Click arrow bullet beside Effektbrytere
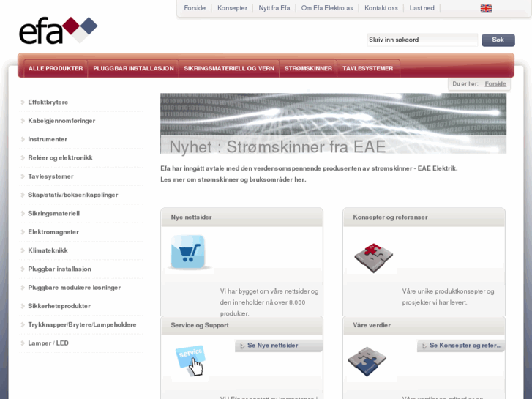Image resolution: width=532 pixels, height=399 pixels. 23,102
